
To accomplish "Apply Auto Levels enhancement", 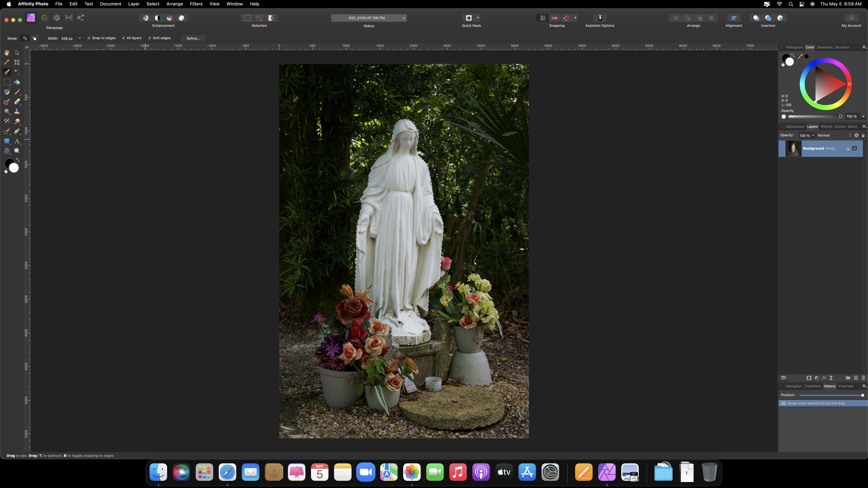I will (146, 18).
